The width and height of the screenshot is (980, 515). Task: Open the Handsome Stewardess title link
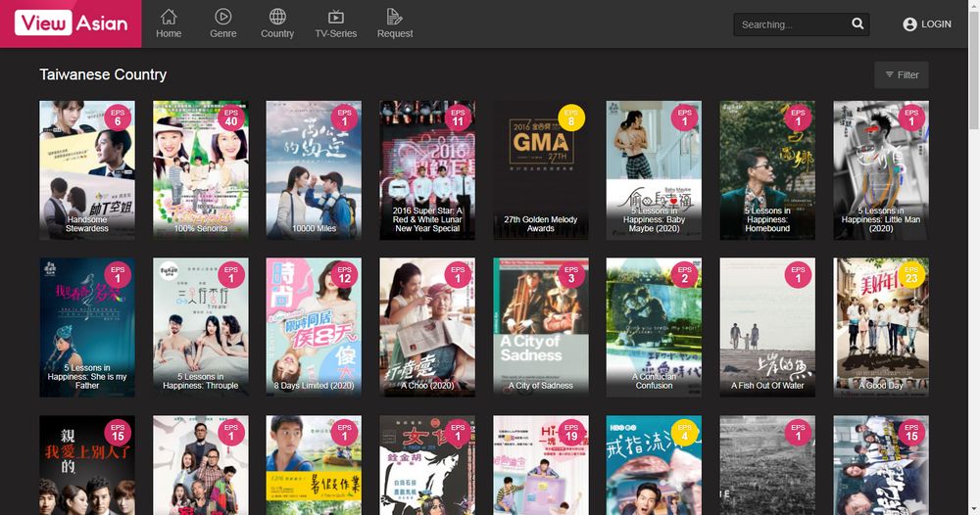[87, 224]
